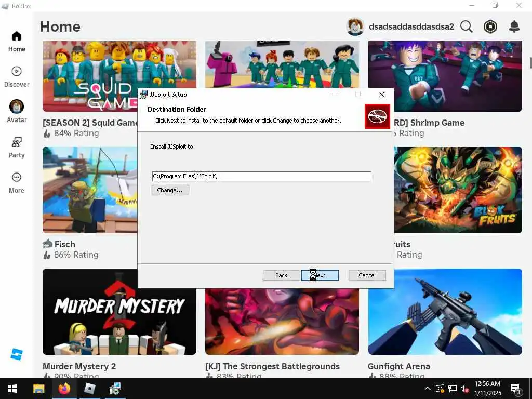Focus the install path field C:\Program Files\JJSploit\

click(261, 176)
